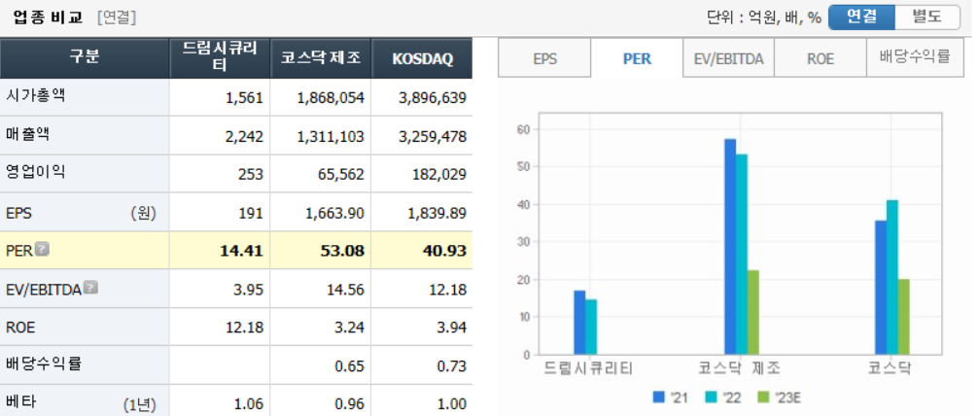Click the EV/EBITDA value 3.95
Screen dimensions: 980x416
tap(247, 290)
